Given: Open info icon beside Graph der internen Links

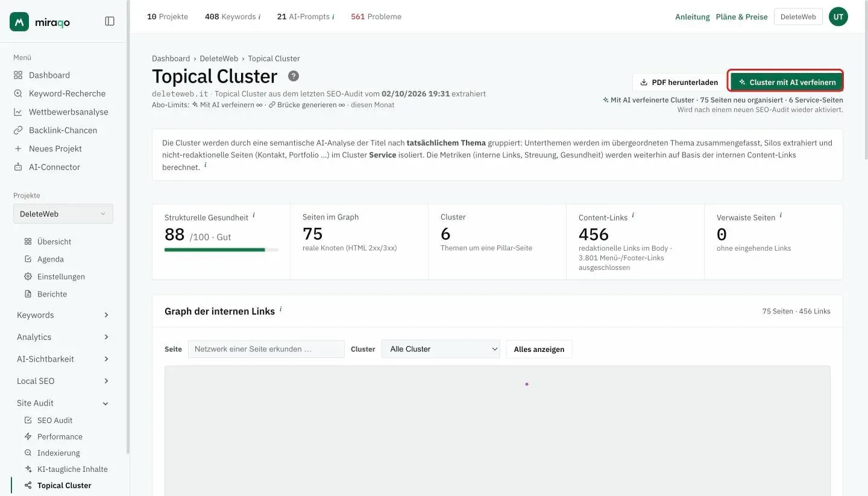Looking at the screenshot, I should coord(280,309).
